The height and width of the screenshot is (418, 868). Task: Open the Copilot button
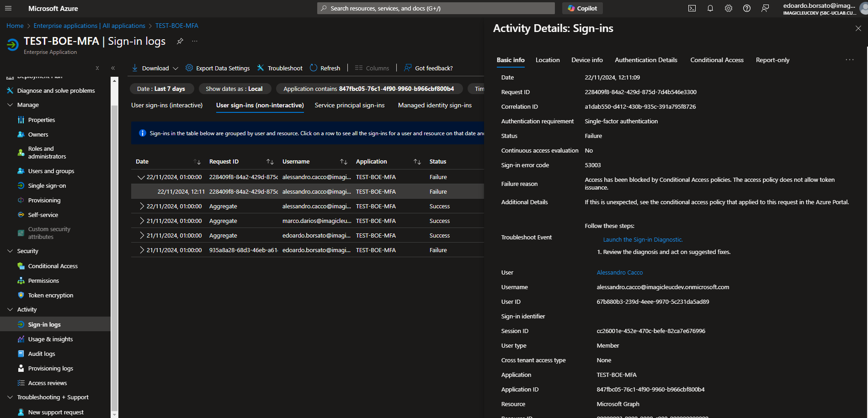582,8
